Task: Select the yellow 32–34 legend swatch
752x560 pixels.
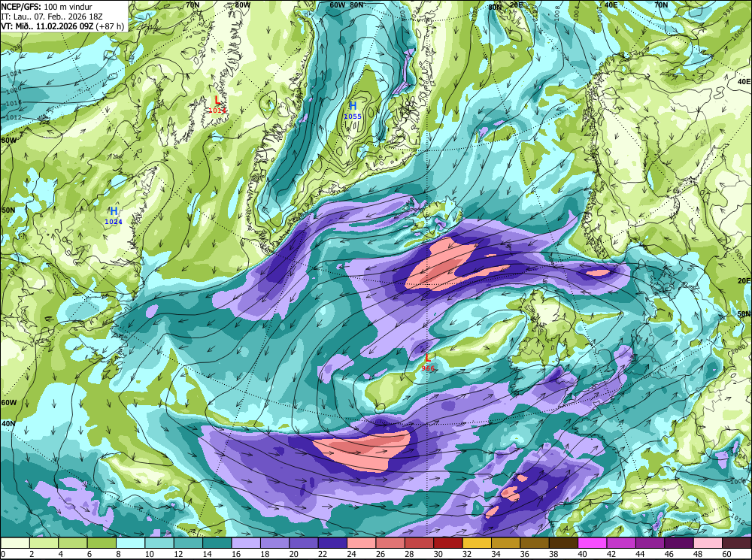Action: click(478, 543)
